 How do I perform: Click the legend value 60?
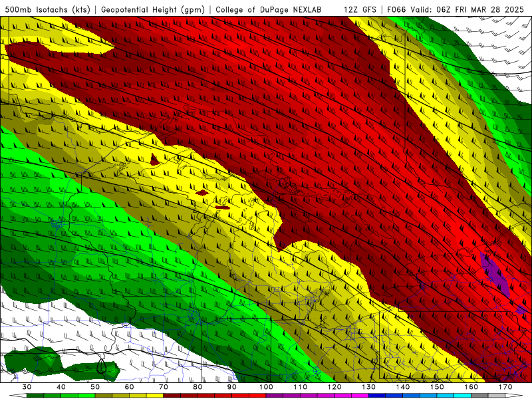pos(129,387)
